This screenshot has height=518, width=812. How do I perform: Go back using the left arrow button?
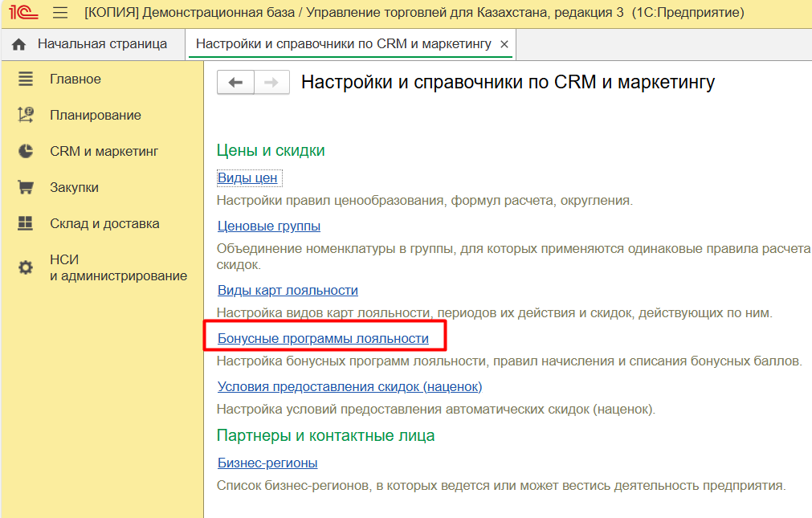(x=235, y=83)
